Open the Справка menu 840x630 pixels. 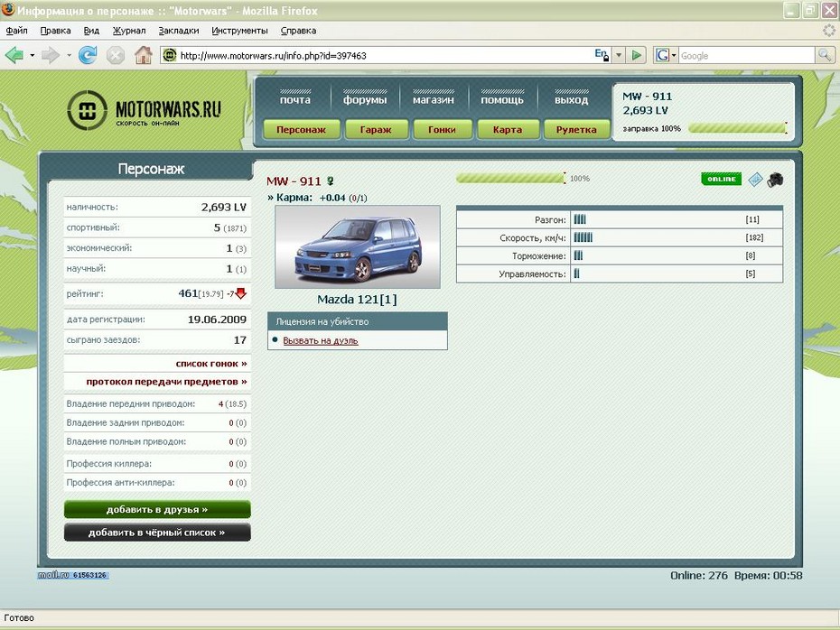pos(298,31)
